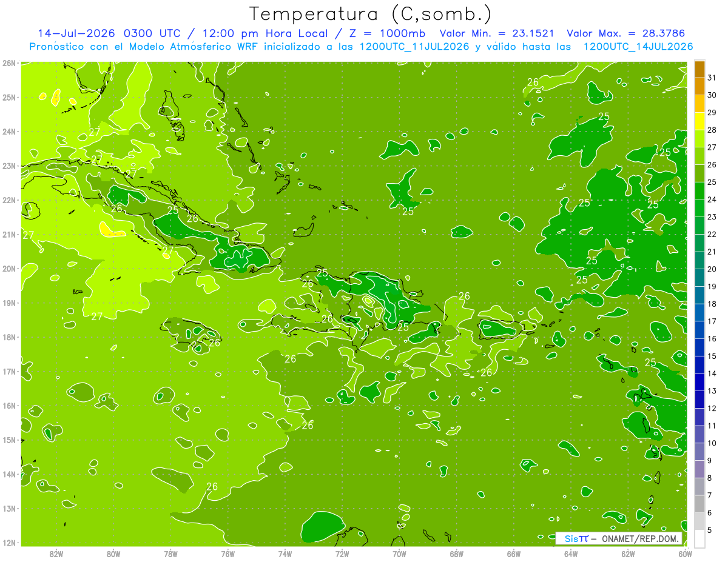
Task: Click the legend value 11
Action: coord(712,426)
